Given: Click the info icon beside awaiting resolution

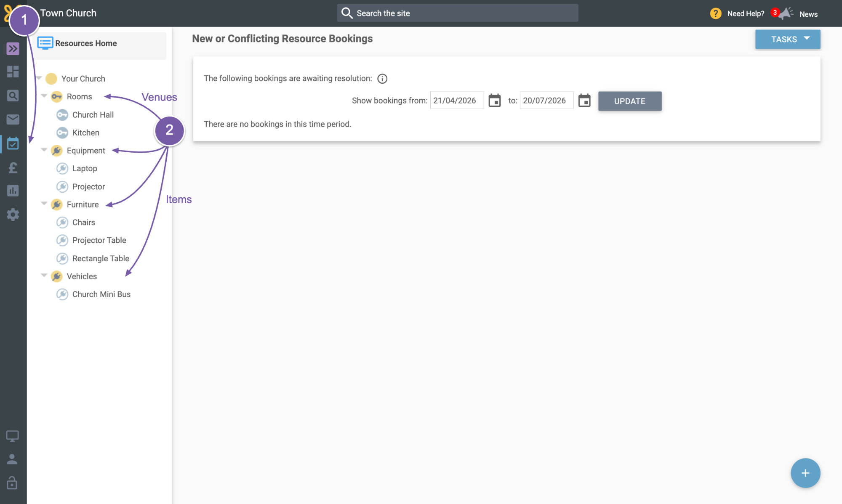Looking at the screenshot, I should [x=382, y=79].
